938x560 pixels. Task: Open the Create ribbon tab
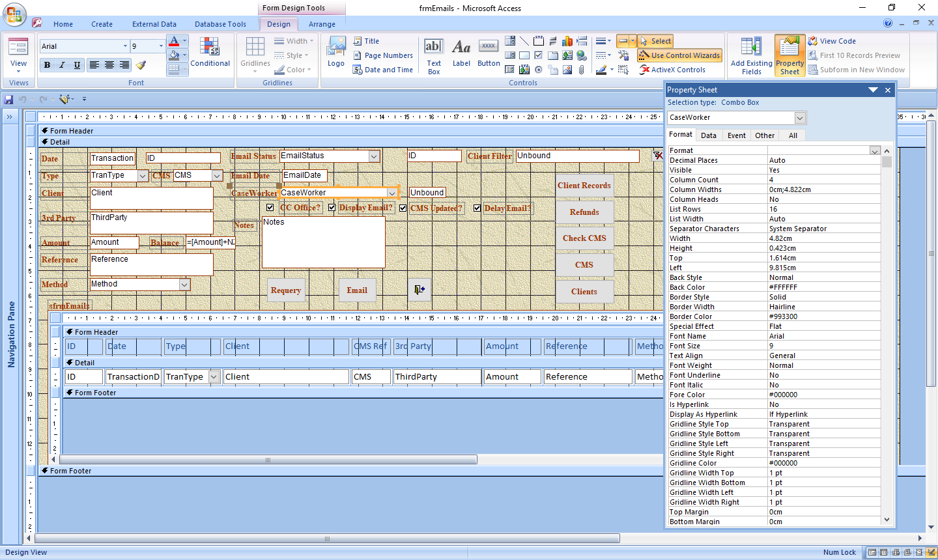coord(102,24)
